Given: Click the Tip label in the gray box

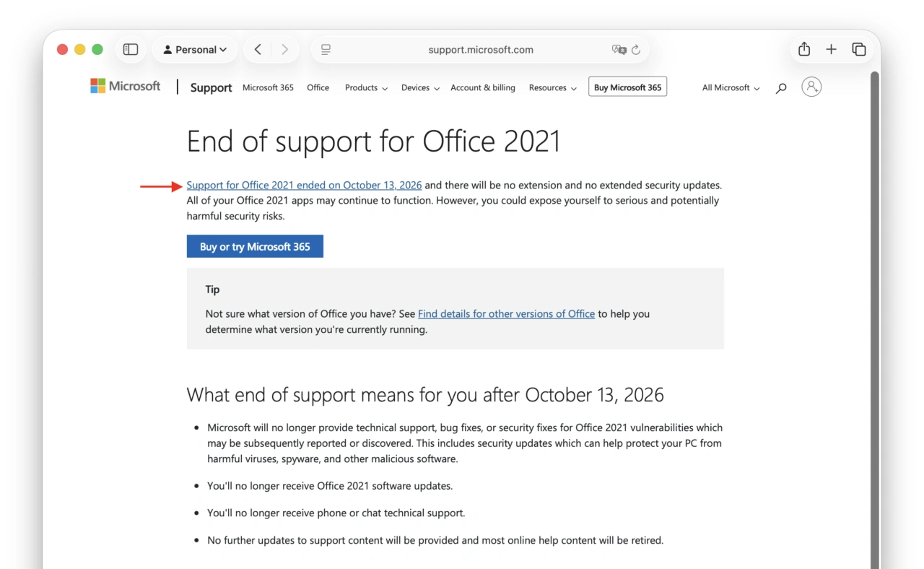Looking at the screenshot, I should coord(212,290).
